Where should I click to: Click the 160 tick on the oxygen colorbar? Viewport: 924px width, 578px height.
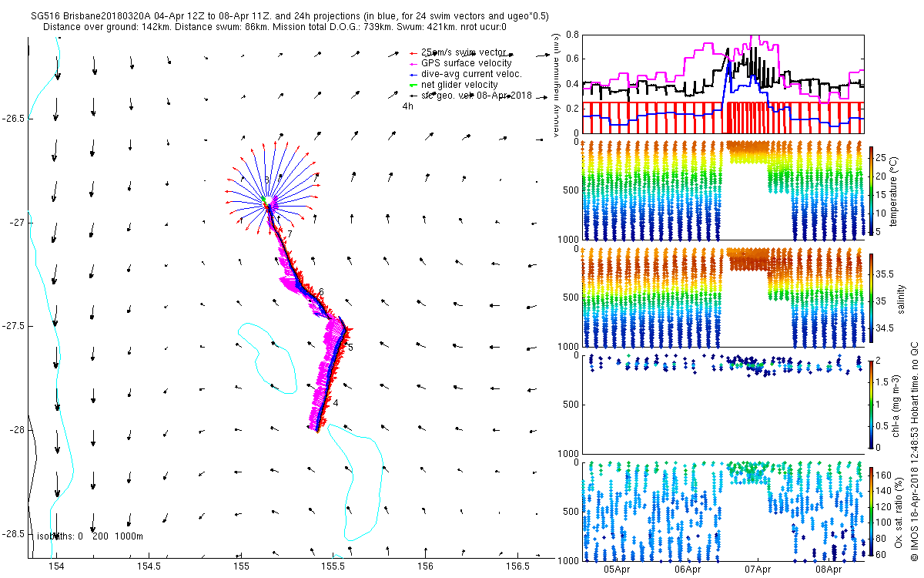[x=885, y=474]
